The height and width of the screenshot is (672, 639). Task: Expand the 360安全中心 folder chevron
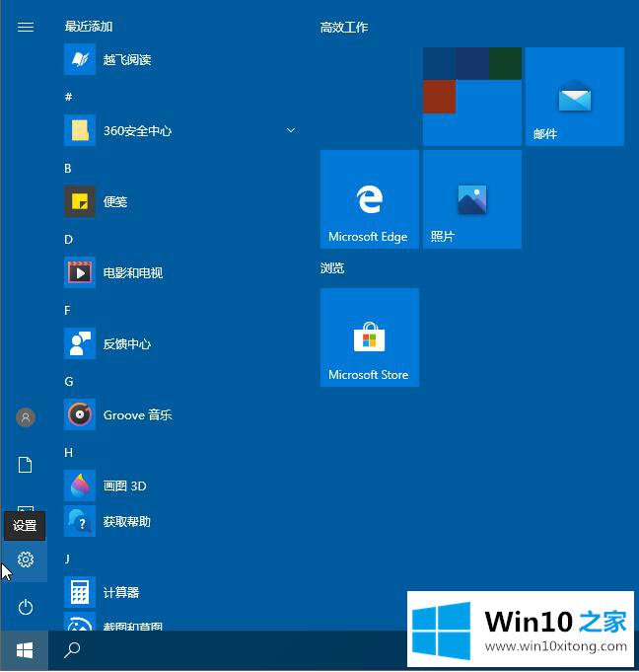click(x=291, y=130)
